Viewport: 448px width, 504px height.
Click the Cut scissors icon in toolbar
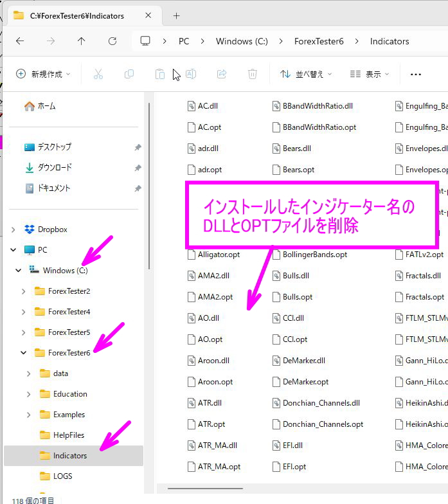tap(98, 75)
